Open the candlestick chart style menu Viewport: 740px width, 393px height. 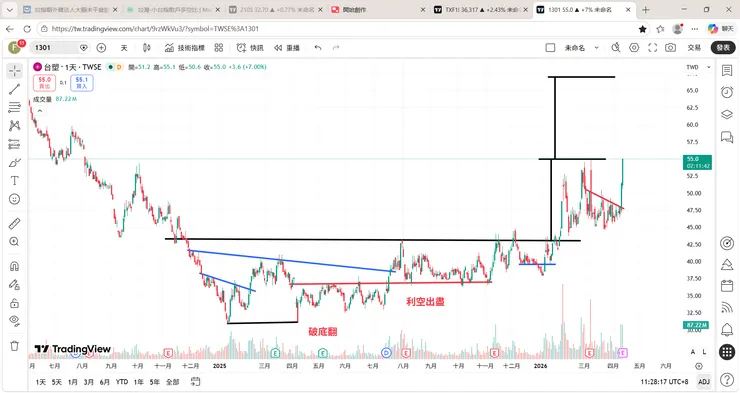(147, 48)
